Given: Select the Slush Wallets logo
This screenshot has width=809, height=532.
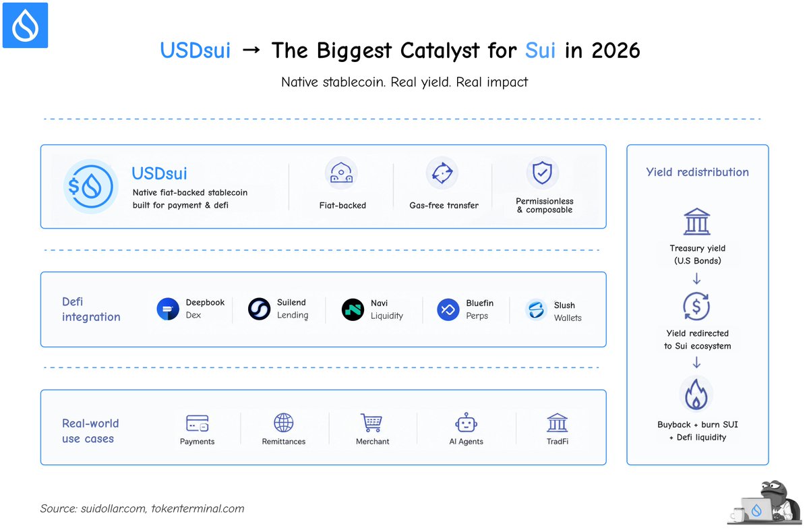Looking at the screenshot, I should 536,310.
